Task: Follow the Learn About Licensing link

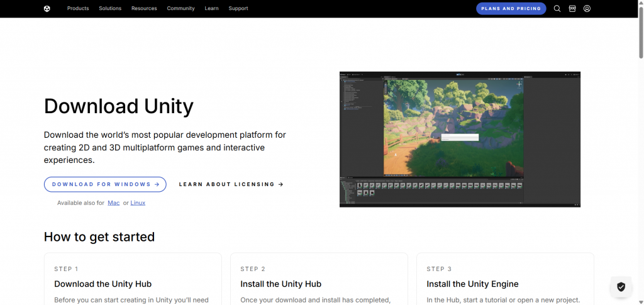Action: pos(231,184)
